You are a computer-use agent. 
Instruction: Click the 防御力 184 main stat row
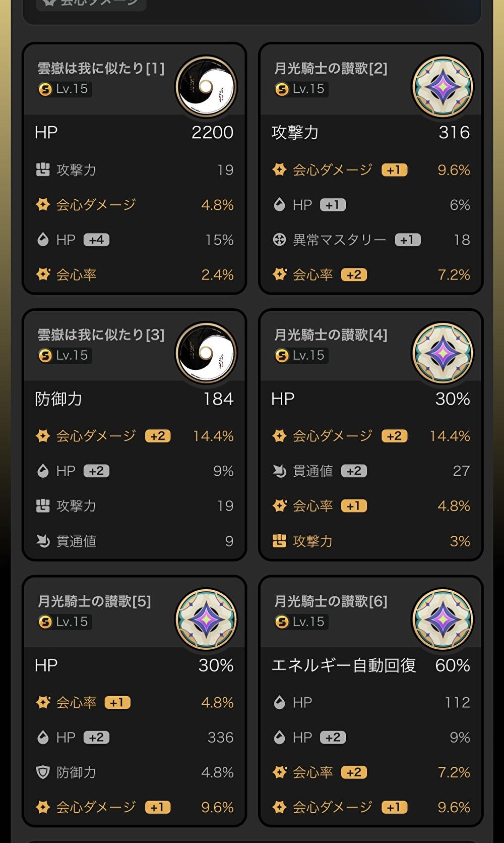coord(134,399)
